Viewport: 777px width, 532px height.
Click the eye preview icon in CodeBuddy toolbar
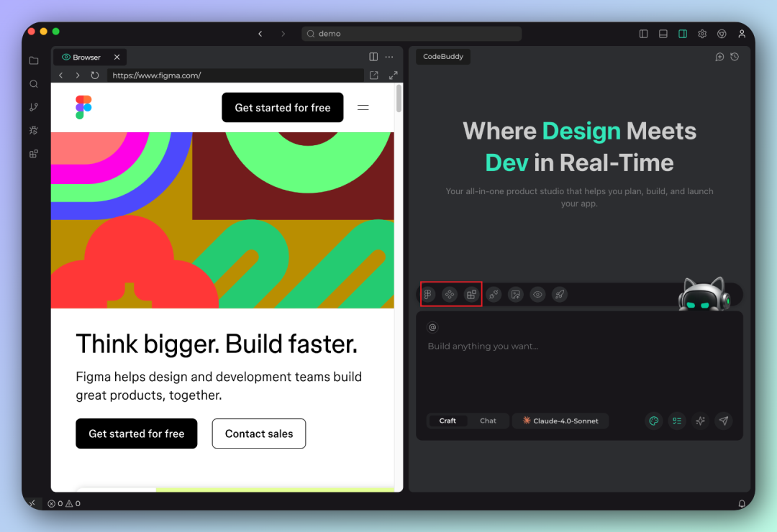(x=537, y=295)
